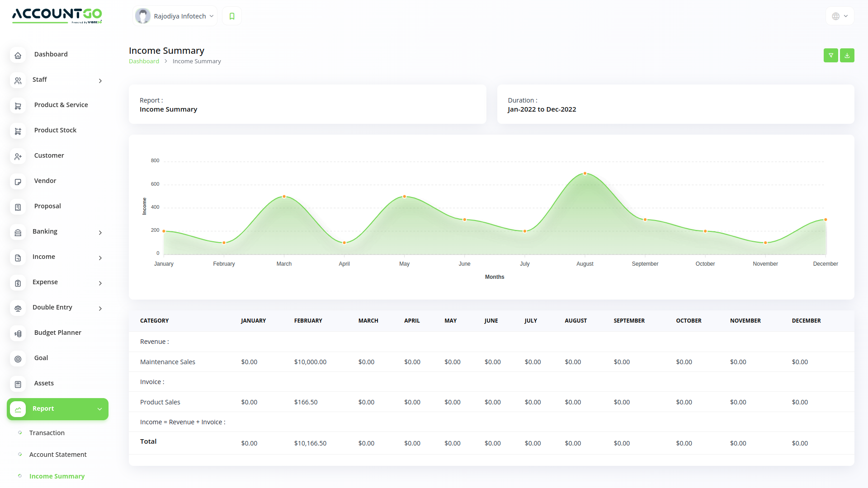Image resolution: width=868 pixels, height=488 pixels.
Task: Click the Income Summary menu entry
Action: tap(57, 476)
